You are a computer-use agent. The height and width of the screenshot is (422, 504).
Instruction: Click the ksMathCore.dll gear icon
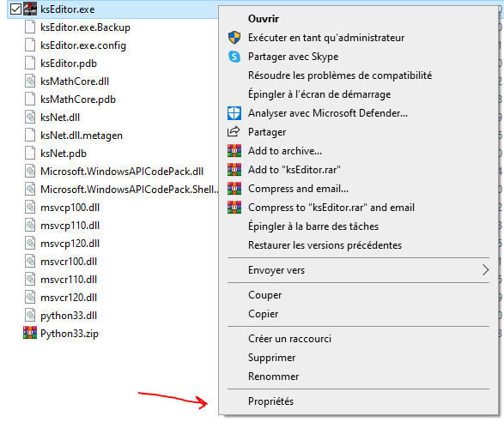pyautogui.click(x=30, y=81)
